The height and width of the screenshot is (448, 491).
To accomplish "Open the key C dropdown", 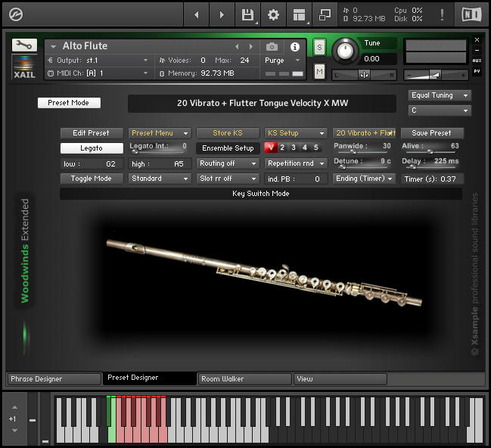I will click(x=440, y=110).
